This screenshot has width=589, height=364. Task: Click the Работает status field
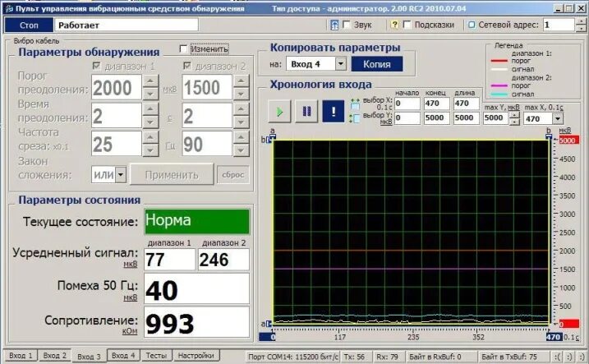tap(127, 25)
